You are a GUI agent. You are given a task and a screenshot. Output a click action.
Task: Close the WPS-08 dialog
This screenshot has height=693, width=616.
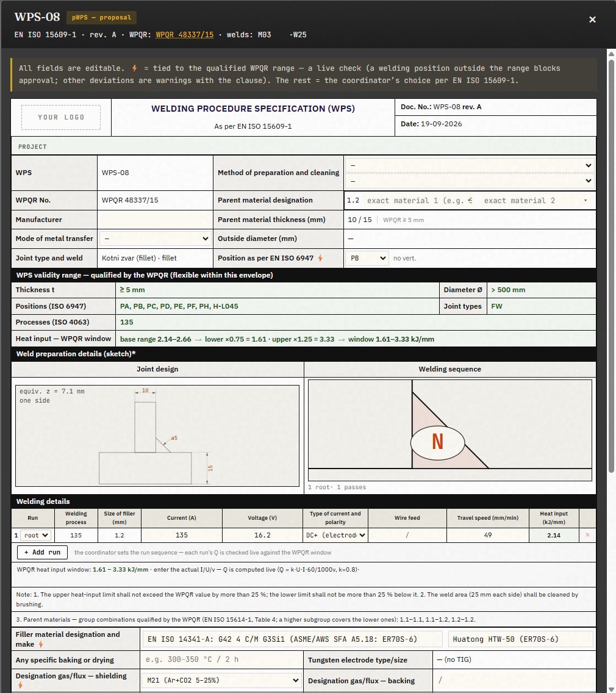coord(592,20)
